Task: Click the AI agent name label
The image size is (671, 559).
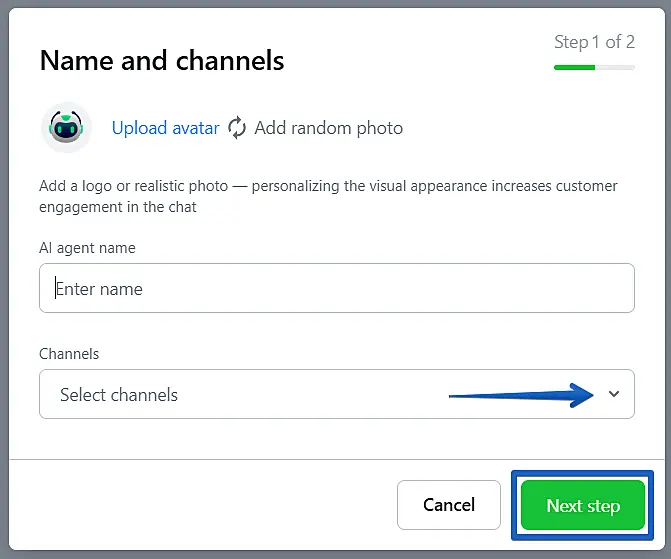Action: tap(87, 247)
